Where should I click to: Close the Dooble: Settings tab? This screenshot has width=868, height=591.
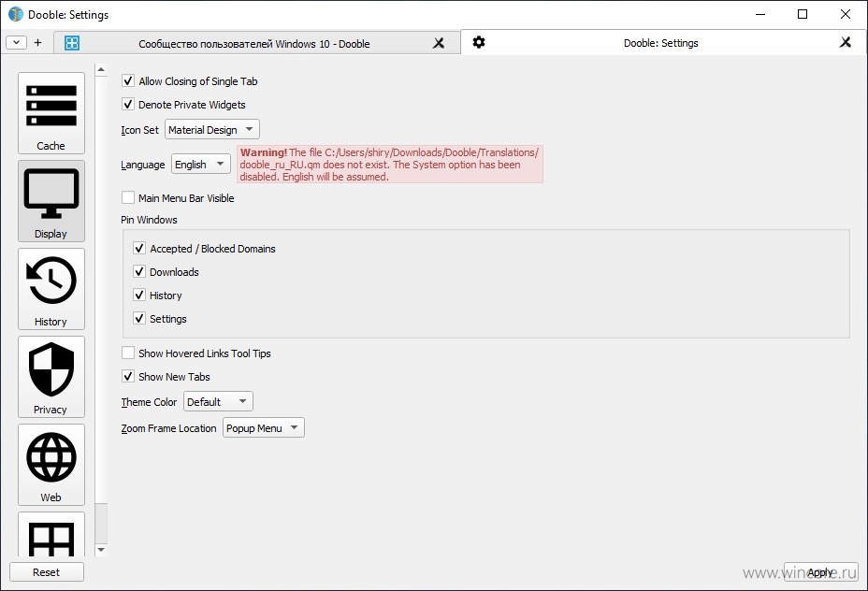coord(846,42)
